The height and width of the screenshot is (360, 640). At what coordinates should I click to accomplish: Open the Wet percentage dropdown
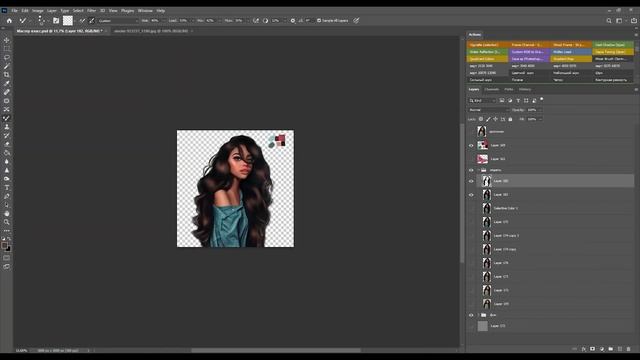pos(164,20)
